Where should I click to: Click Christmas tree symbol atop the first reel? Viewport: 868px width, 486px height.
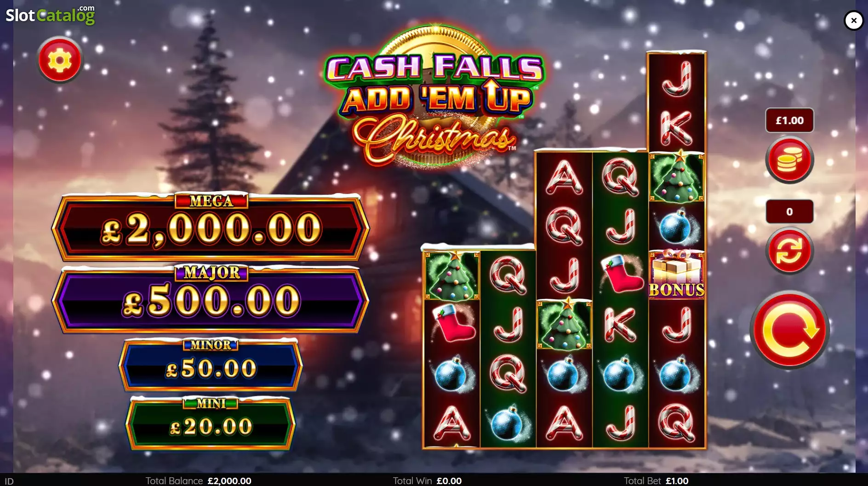452,275
